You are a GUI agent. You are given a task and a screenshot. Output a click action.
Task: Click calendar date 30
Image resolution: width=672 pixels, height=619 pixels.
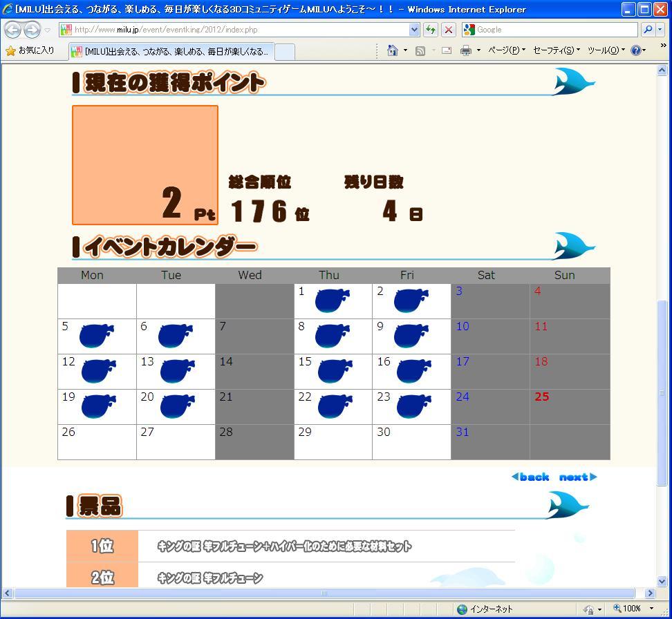384,432
